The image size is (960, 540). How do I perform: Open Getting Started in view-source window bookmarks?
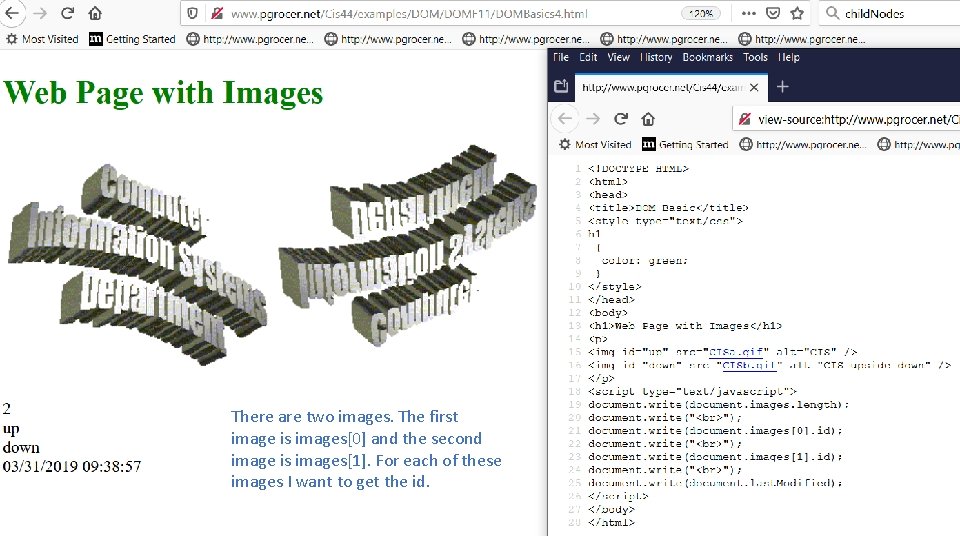tap(685, 144)
